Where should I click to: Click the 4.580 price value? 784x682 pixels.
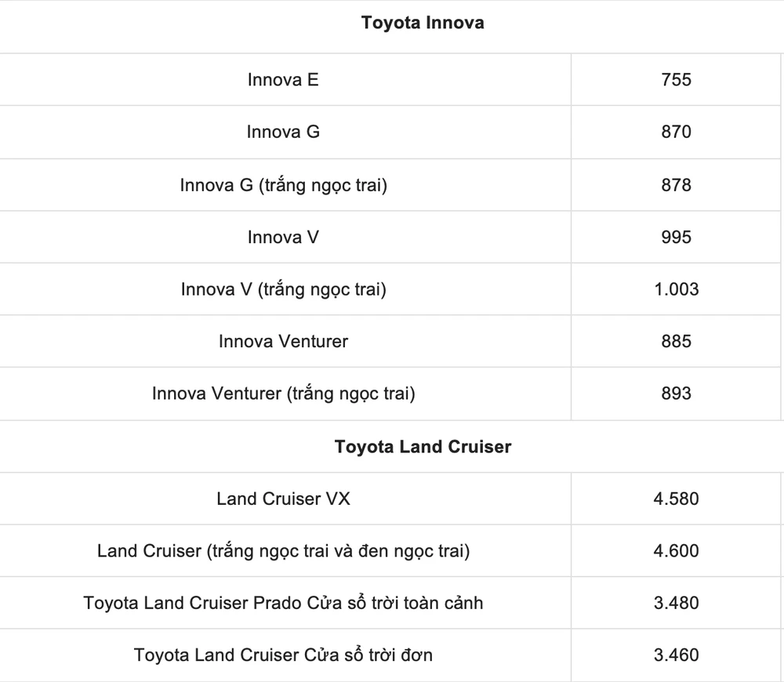676,499
